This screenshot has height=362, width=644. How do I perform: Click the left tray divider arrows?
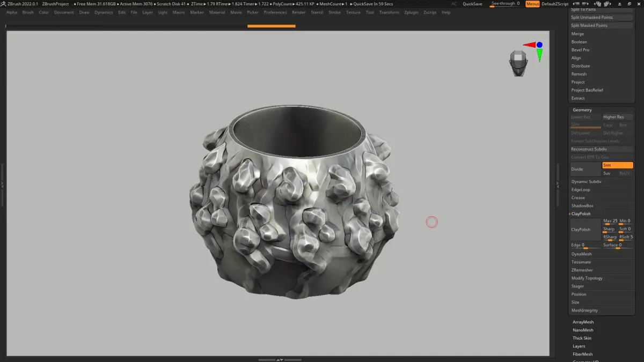2,184
